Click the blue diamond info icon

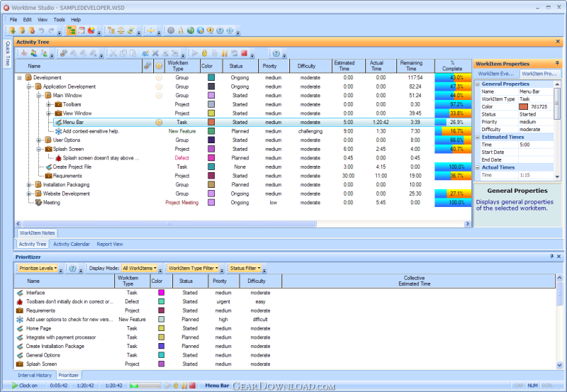[x=230, y=30]
